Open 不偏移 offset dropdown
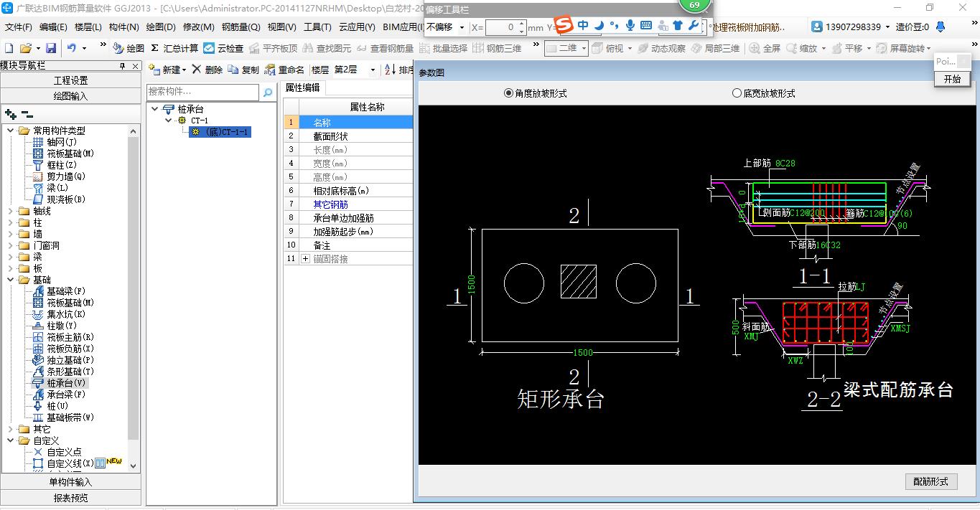 tap(462, 27)
